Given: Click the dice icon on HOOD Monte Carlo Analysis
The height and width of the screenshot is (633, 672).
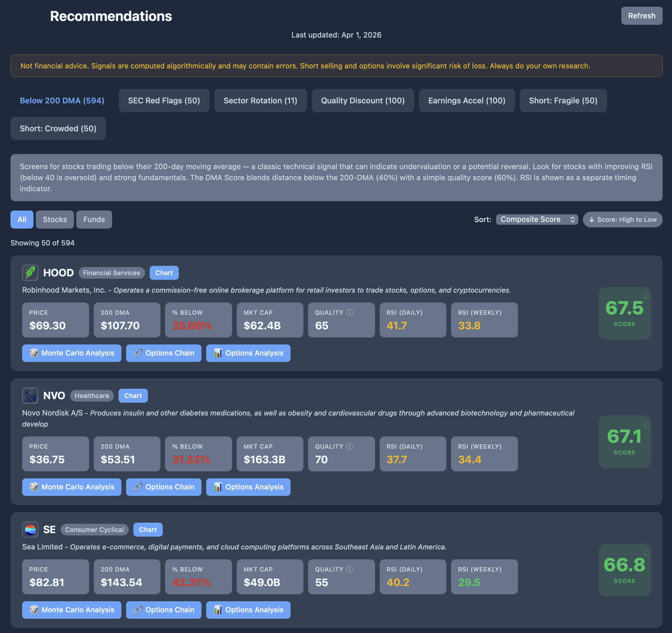Looking at the screenshot, I should pyautogui.click(x=34, y=353).
